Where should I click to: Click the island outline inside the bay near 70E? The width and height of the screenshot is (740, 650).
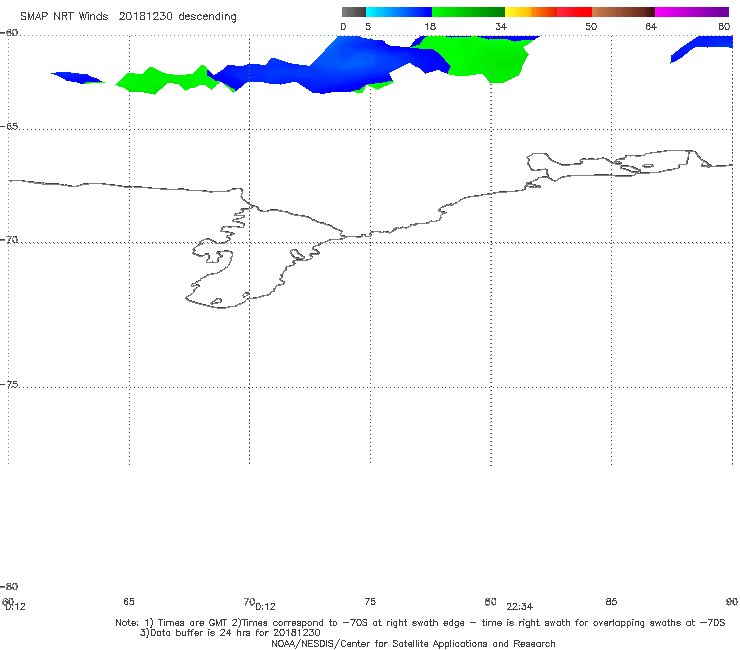tap(298, 255)
